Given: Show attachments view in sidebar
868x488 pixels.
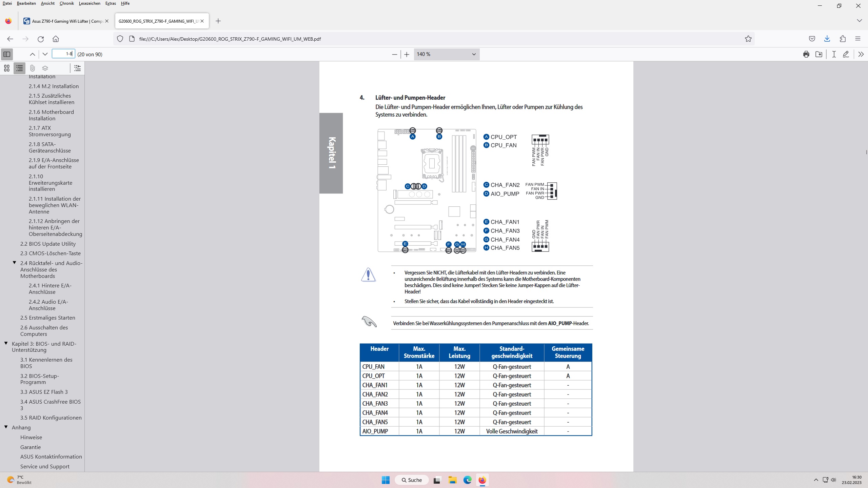Looking at the screenshot, I should [x=32, y=68].
